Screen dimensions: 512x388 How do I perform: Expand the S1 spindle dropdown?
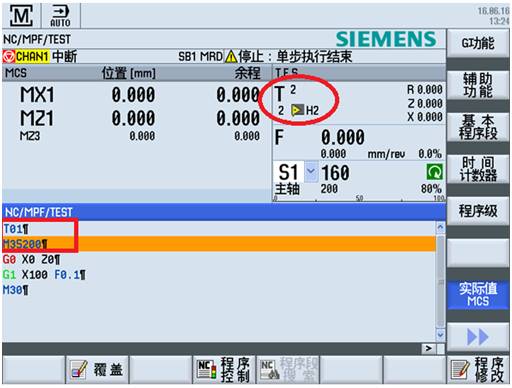pyautogui.click(x=311, y=171)
